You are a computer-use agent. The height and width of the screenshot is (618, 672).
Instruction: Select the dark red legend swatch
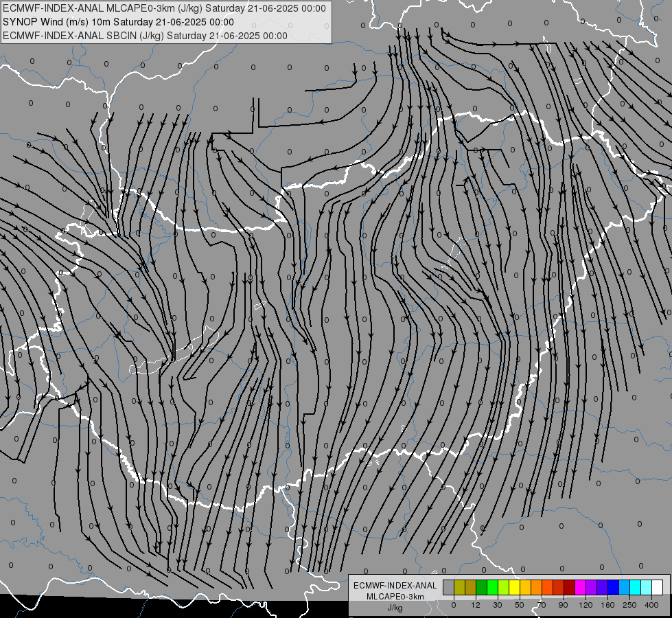coord(570,587)
